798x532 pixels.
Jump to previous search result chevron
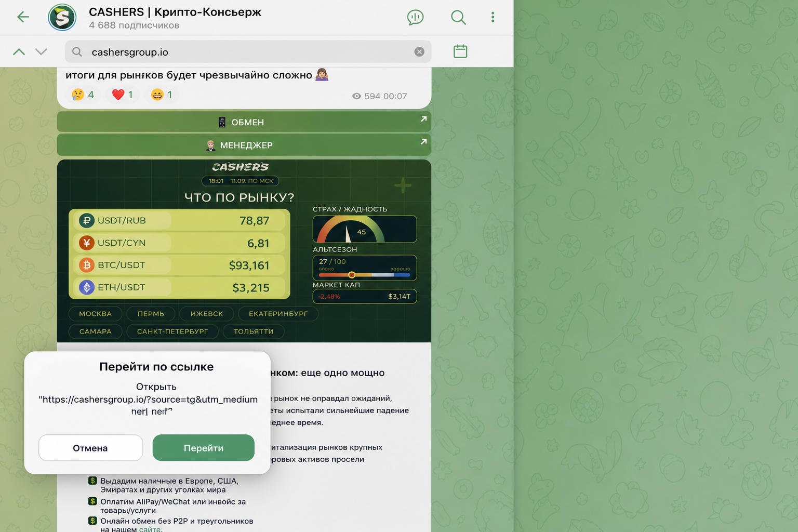19,51
